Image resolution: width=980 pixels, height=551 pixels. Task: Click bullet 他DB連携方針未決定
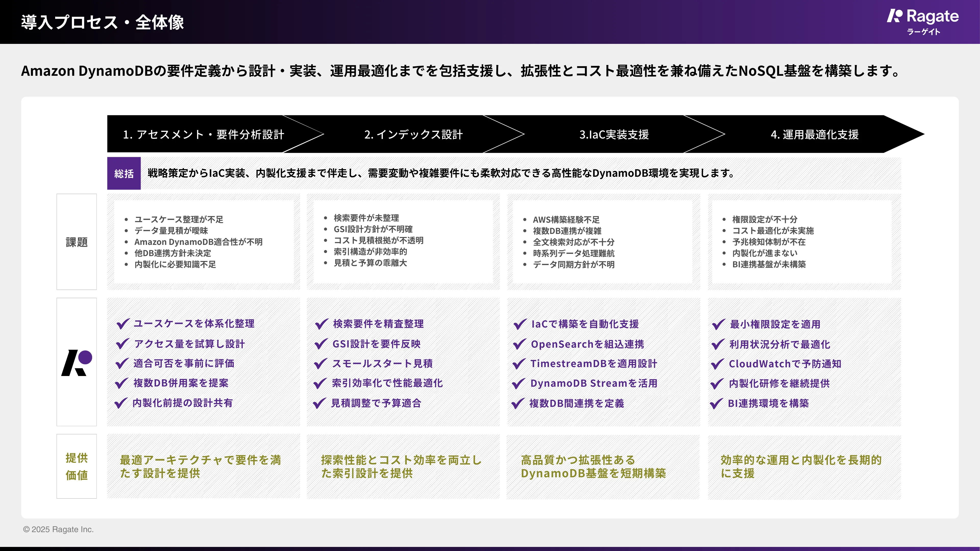pos(173,253)
